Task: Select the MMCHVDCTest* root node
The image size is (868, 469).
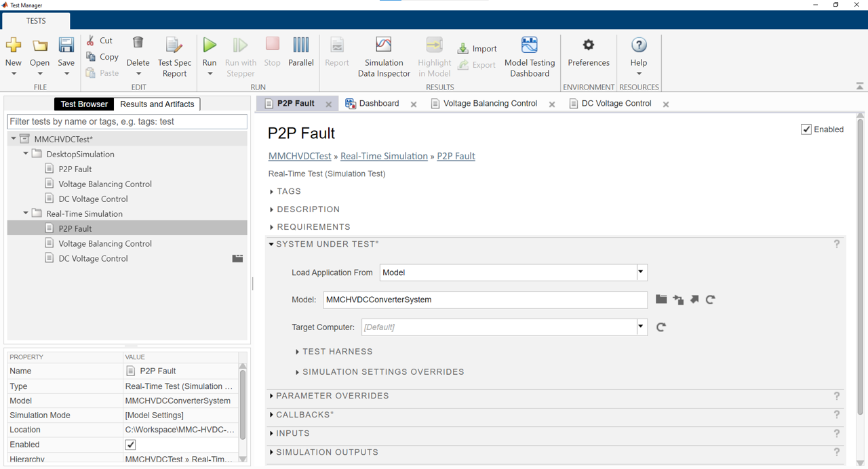Action: 64,139
